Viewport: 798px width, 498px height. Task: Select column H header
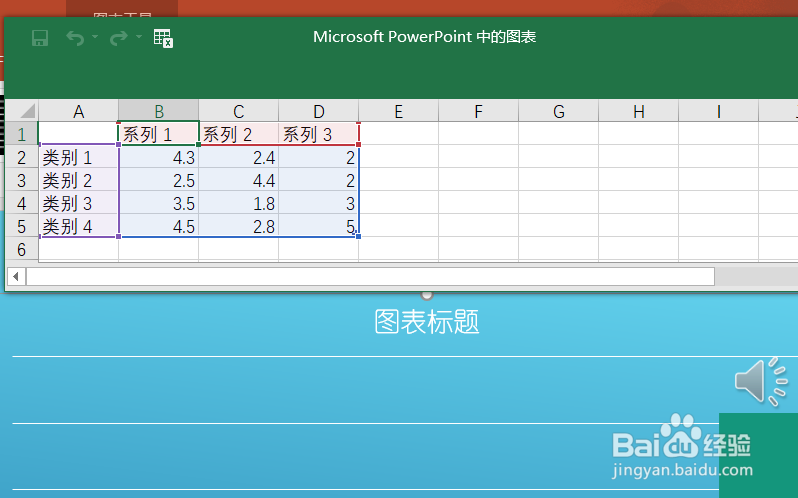(x=639, y=111)
